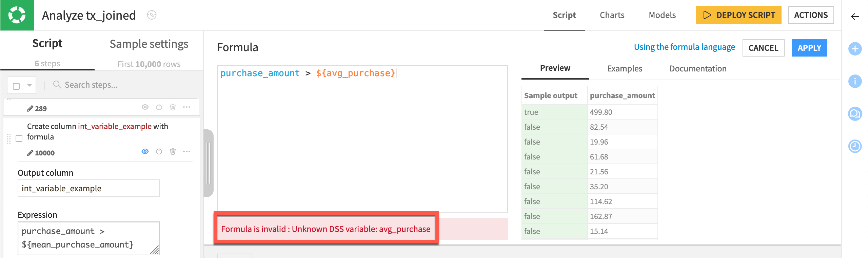Disable the int_variable_example step via the power icon
The height and width of the screenshot is (258, 868).
coord(159,151)
